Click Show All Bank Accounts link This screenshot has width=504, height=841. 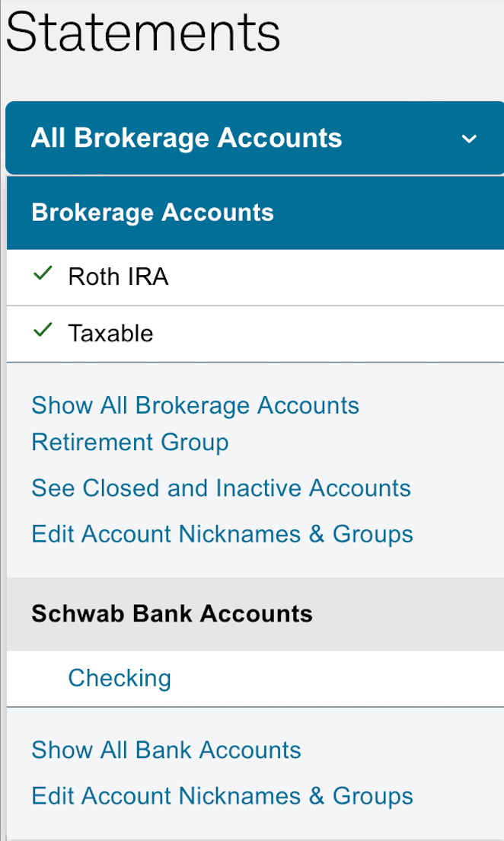[x=166, y=750]
